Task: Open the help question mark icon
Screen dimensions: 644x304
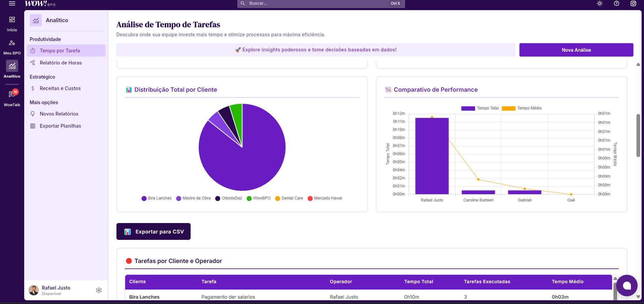Action: 616,3
